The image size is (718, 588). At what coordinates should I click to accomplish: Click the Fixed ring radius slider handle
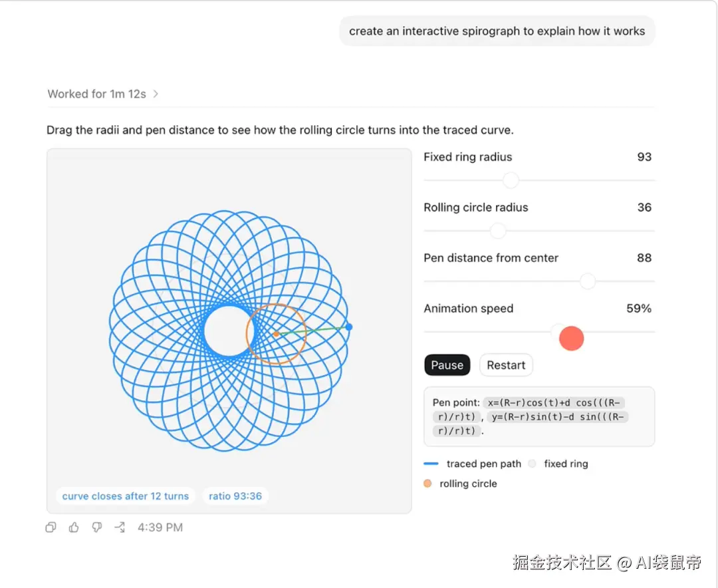tap(511, 180)
